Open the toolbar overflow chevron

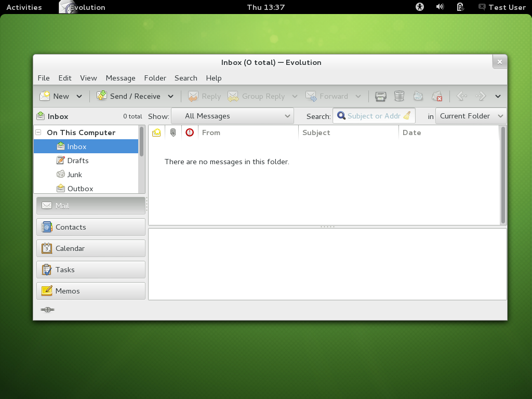click(498, 96)
